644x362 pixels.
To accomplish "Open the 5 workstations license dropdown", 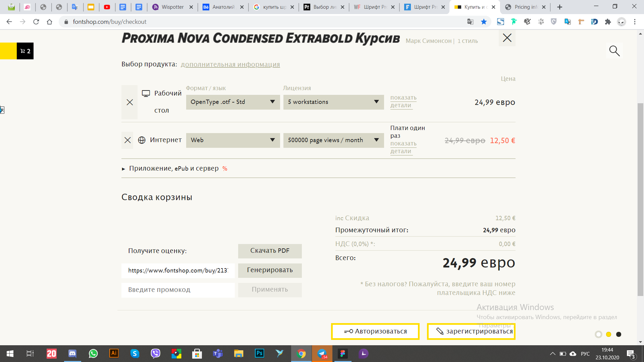I will point(333,102).
